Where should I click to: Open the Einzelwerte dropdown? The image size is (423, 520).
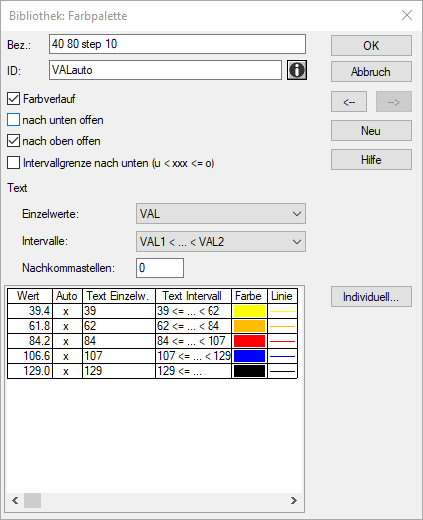click(221, 214)
